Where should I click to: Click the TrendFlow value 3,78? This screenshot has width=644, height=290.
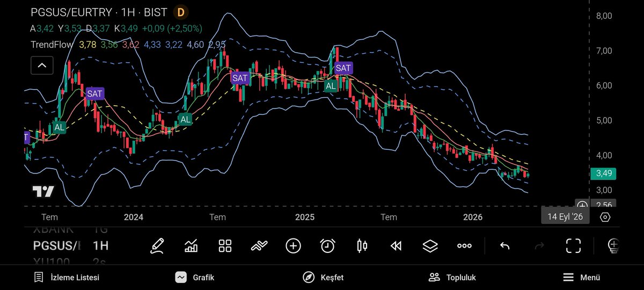tap(87, 45)
